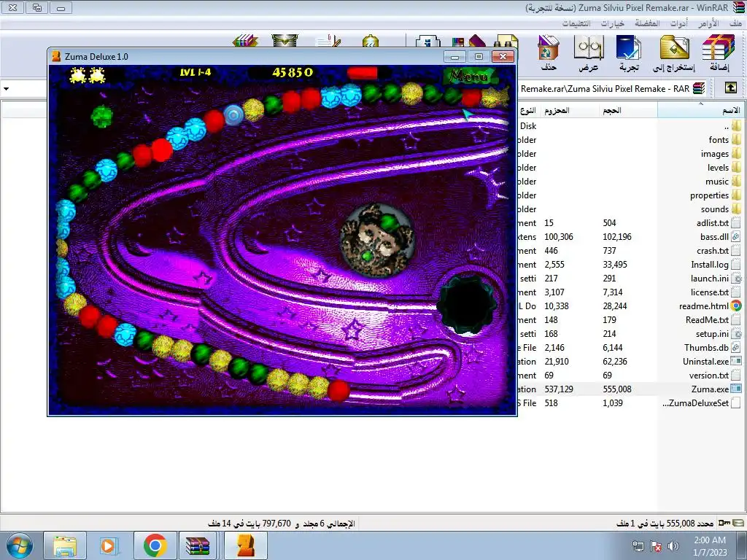Sort by the Type (النوع) column header
The height and width of the screenshot is (560, 747).
(528, 111)
